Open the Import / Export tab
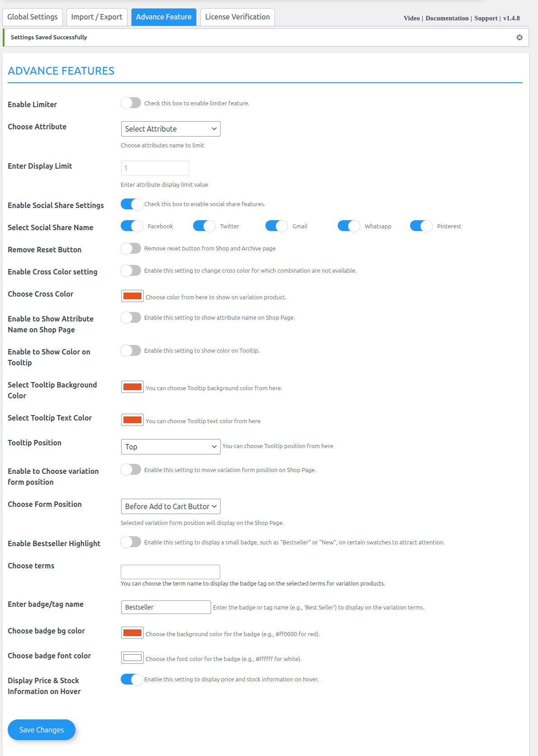This screenshot has width=538, height=756. [97, 17]
